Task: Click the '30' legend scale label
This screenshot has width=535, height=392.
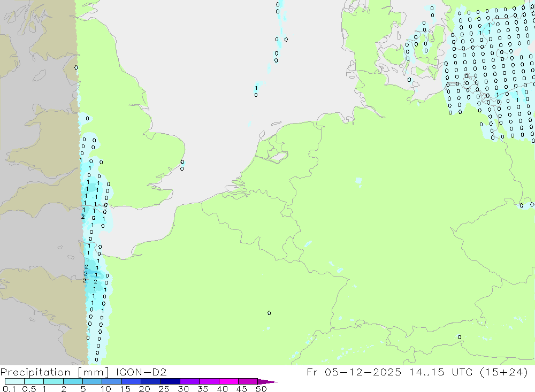Action: tap(183, 389)
